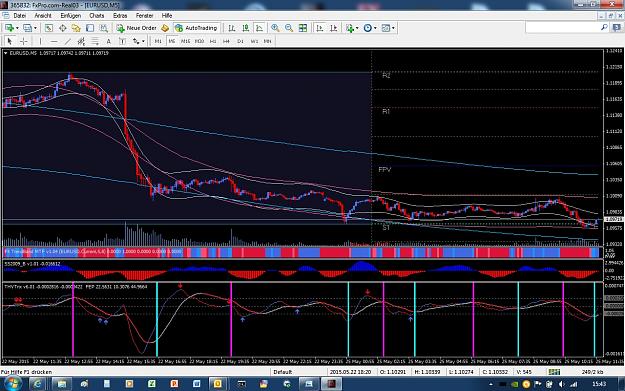Select the H1 timeframe
The height and width of the screenshot is (391, 625).
click(213, 41)
